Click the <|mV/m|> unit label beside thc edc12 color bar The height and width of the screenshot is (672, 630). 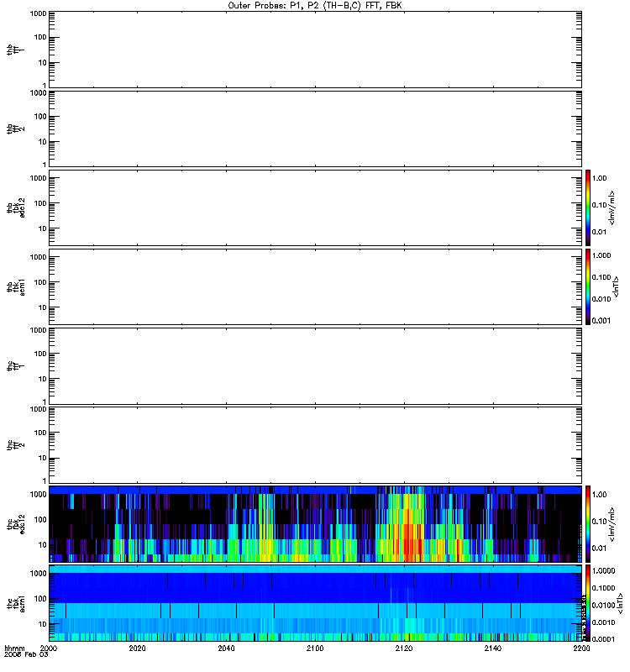(612, 524)
